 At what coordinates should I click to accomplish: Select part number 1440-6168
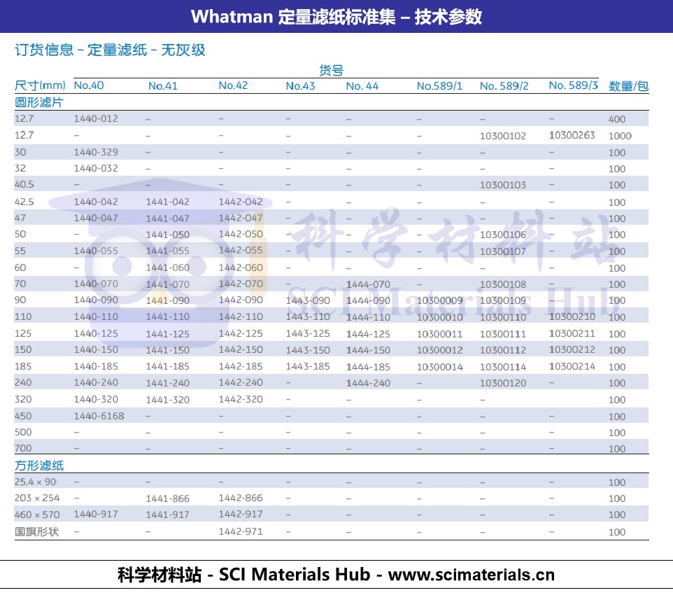pos(99,416)
